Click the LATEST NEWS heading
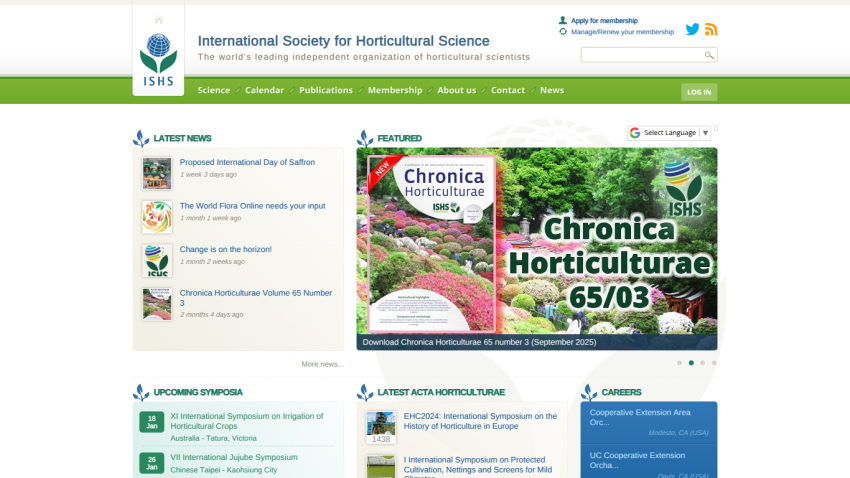850x478 pixels. (x=182, y=138)
